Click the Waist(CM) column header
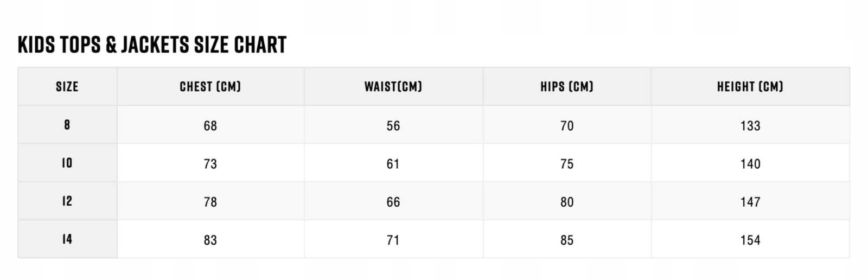The width and height of the screenshot is (868, 280). 393,87
